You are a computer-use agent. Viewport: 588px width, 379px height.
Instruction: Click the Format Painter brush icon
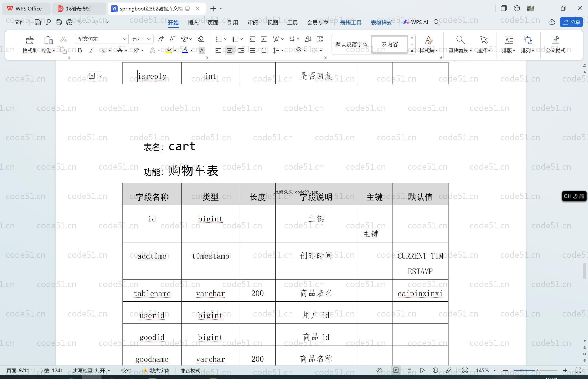tap(30, 40)
